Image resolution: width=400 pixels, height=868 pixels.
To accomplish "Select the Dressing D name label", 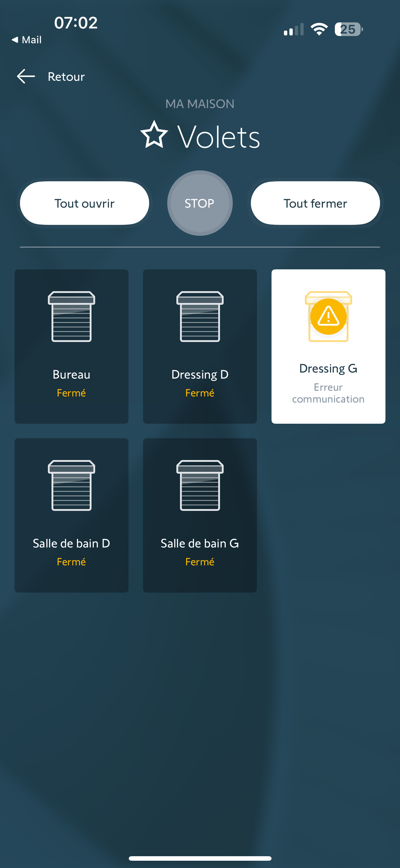I will 200,375.
